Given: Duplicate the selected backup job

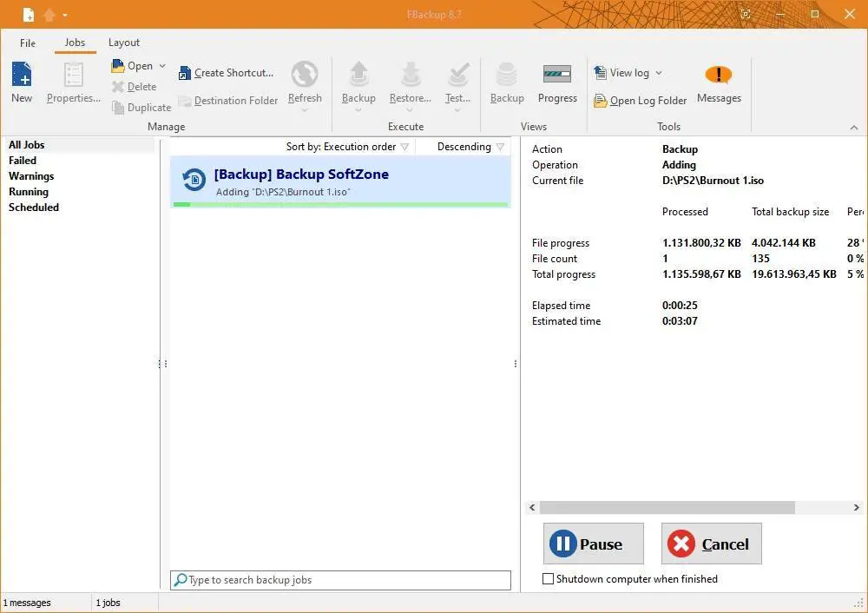Looking at the screenshot, I should click(141, 108).
